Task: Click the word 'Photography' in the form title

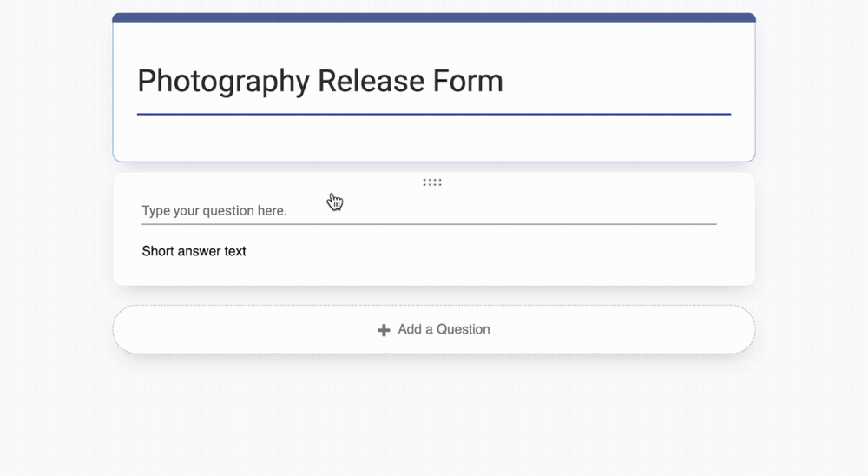Action: click(x=223, y=81)
